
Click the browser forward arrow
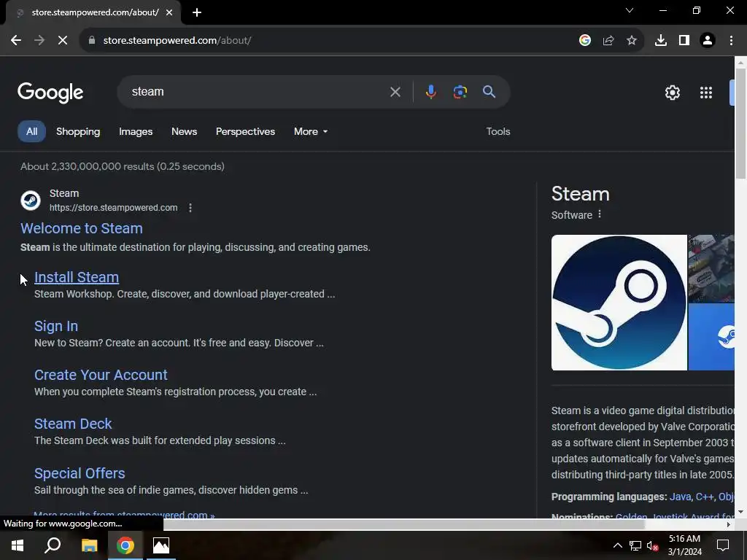(39, 41)
